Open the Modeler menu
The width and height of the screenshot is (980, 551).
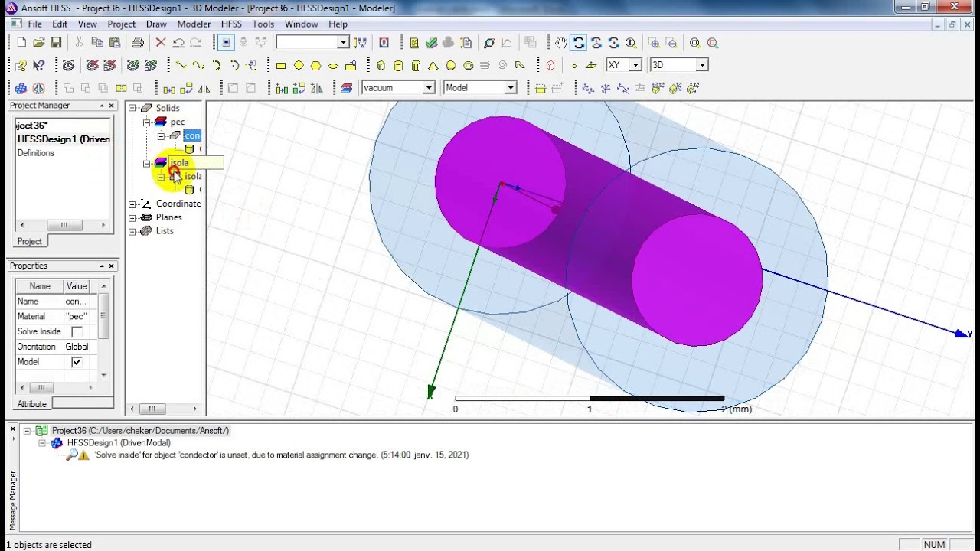click(194, 24)
